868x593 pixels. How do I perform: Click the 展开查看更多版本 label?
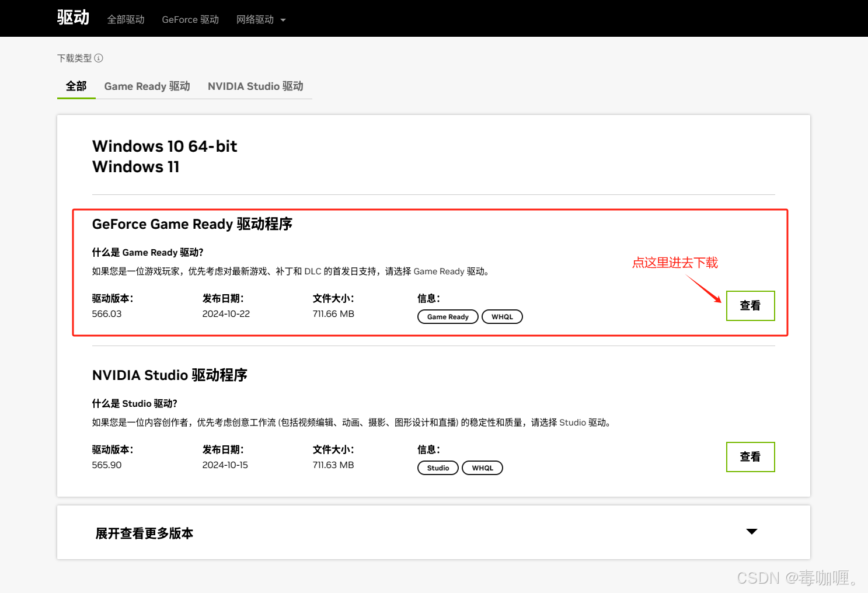[x=144, y=533]
